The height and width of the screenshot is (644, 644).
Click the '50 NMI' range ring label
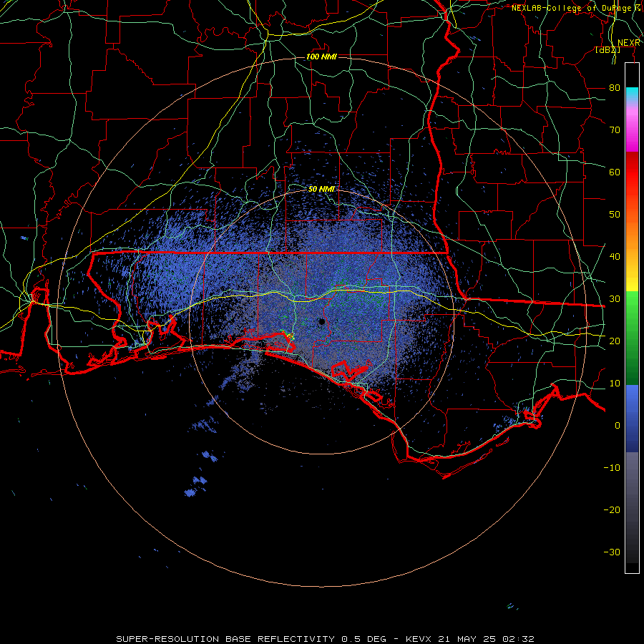[321, 190]
